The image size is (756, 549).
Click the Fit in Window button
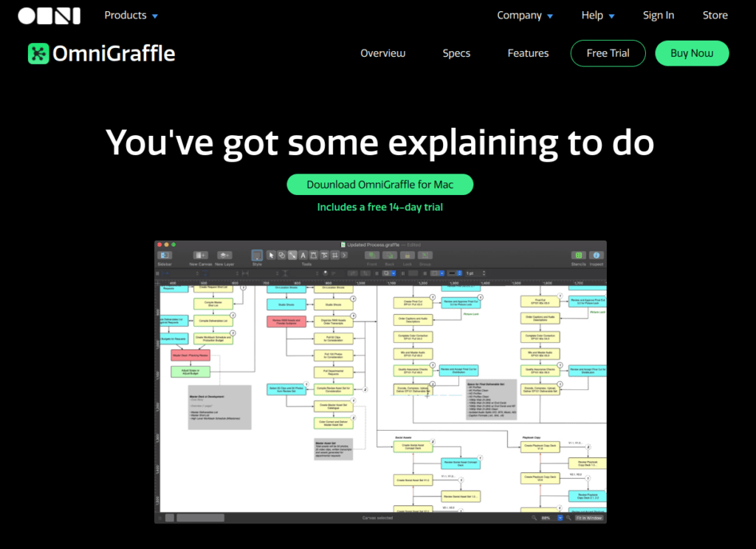pyautogui.click(x=589, y=518)
